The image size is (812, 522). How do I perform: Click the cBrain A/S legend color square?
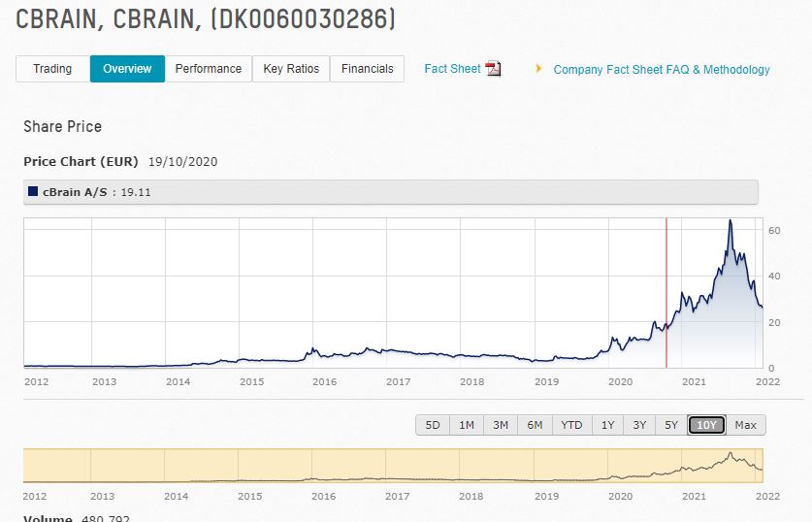point(34,192)
